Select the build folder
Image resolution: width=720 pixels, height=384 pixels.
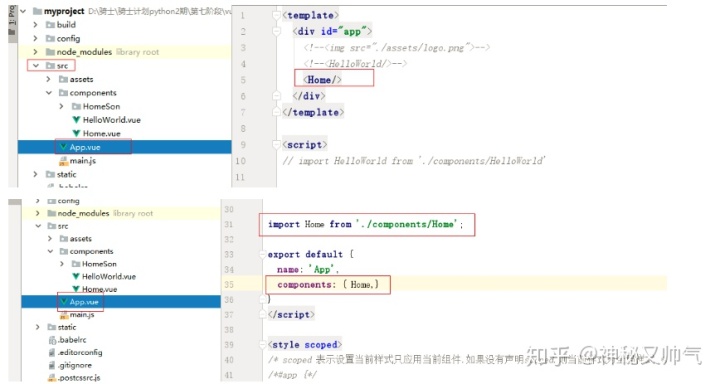(66, 25)
